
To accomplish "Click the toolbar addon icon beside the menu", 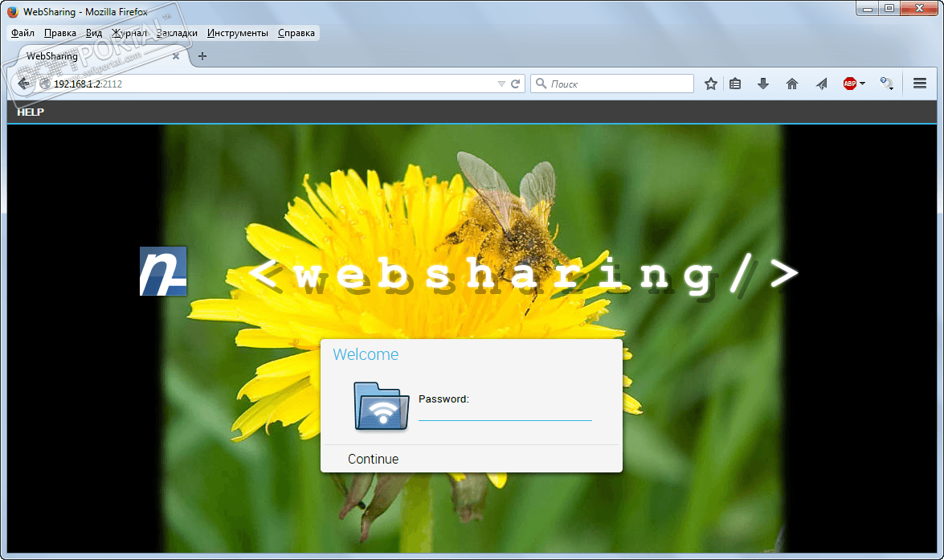I will click(x=886, y=84).
